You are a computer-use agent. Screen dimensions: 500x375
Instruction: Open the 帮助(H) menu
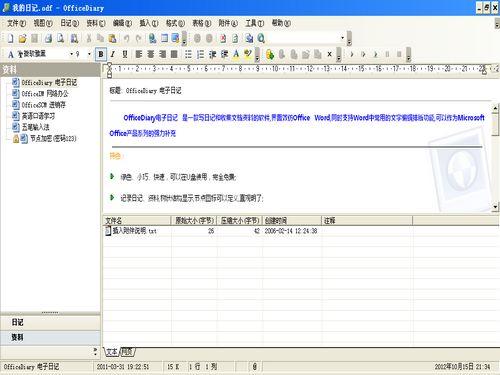[281, 23]
